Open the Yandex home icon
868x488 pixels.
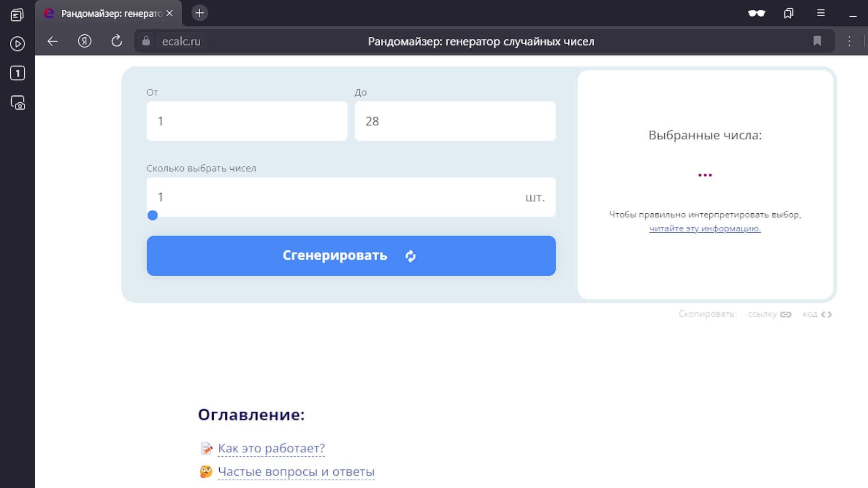click(85, 41)
